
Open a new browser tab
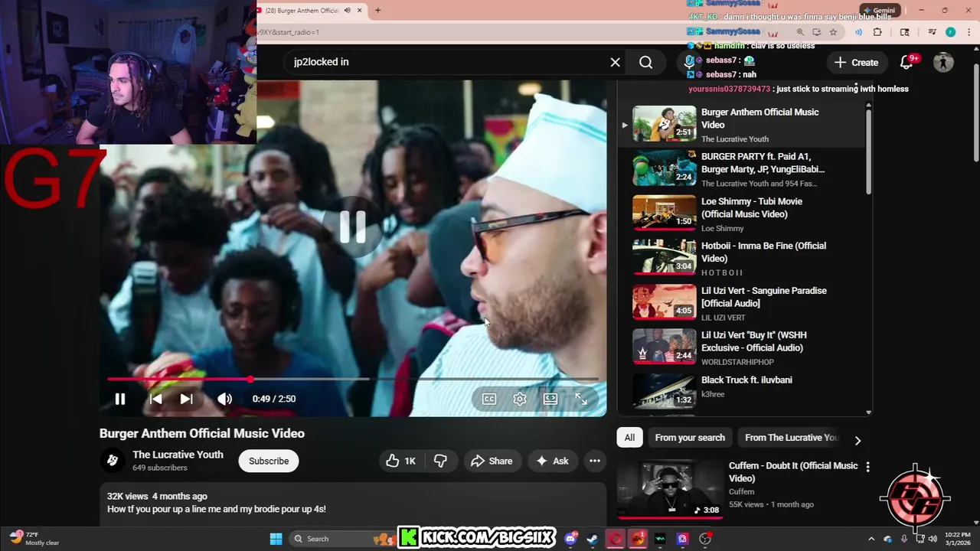pyautogui.click(x=377, y=11)
